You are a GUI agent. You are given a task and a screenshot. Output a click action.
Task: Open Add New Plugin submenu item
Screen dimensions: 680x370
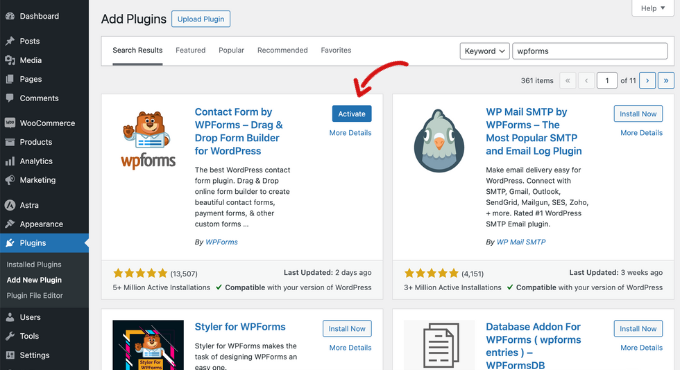[x=34, y=280]
